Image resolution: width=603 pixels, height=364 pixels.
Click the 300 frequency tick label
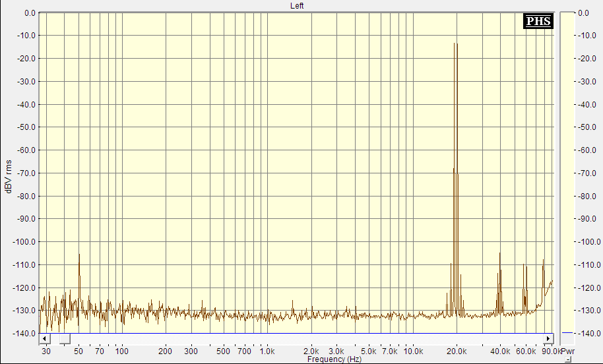tap(191, 351)
